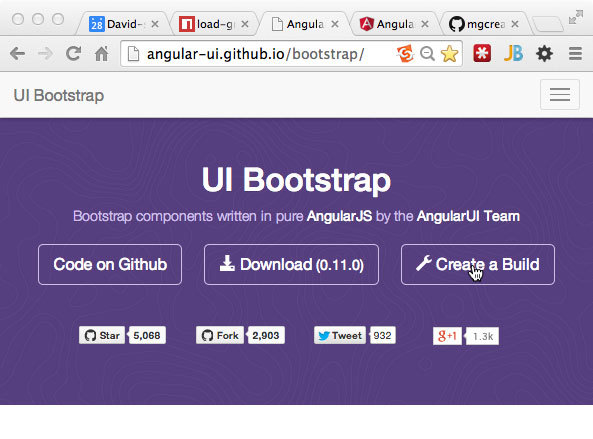Go back with the browser back arrow

coord(17,54)
